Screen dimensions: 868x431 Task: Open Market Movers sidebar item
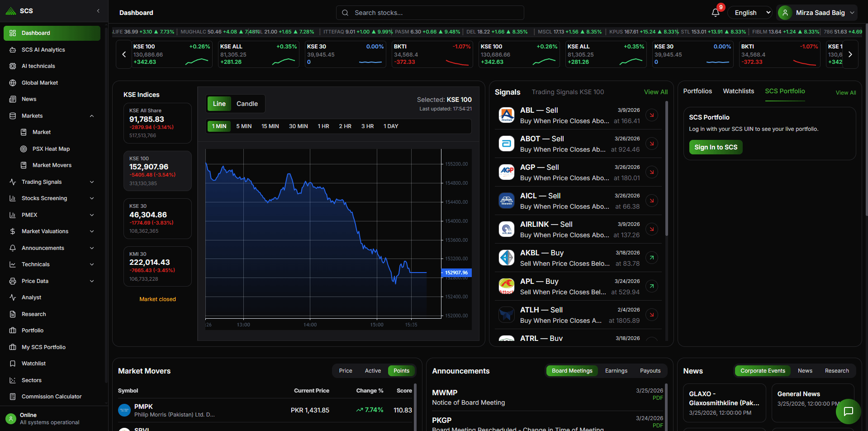coord(57,165)
